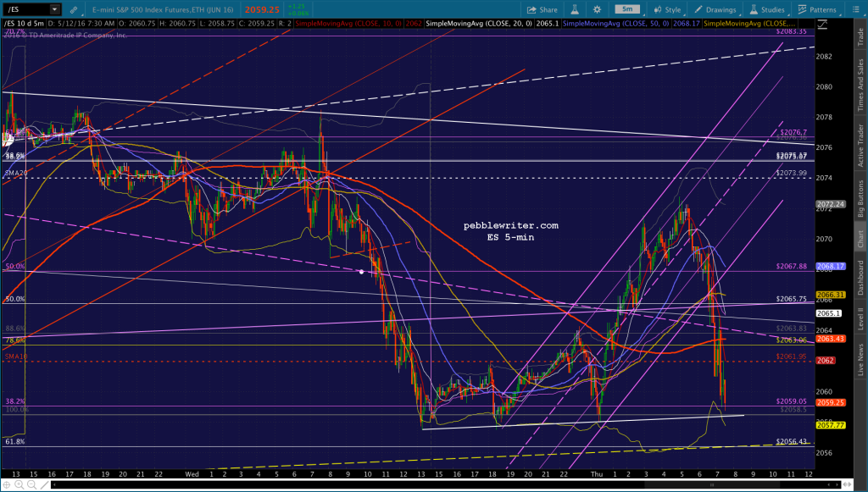This screenshot has height=492, width=868.
Task: Click the scrollbar left arrow
Action: tap(54, 485)
